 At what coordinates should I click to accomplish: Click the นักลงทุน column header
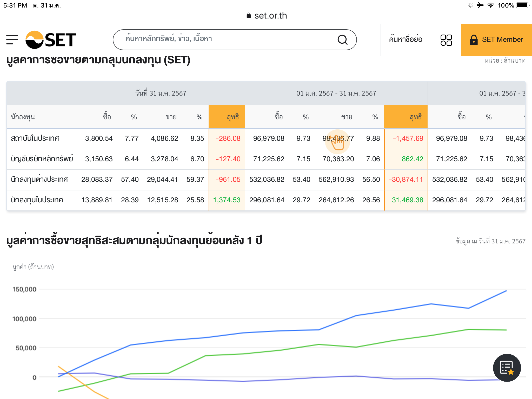(x=23, y=117)
